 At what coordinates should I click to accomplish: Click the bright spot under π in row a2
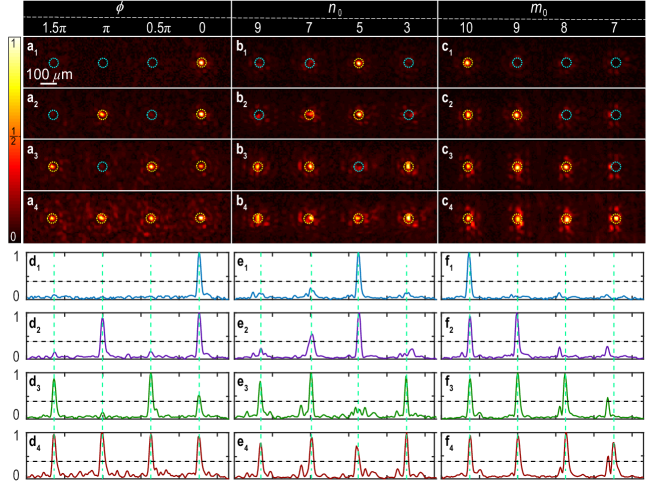pyautogui.click(x=102, y=115)
